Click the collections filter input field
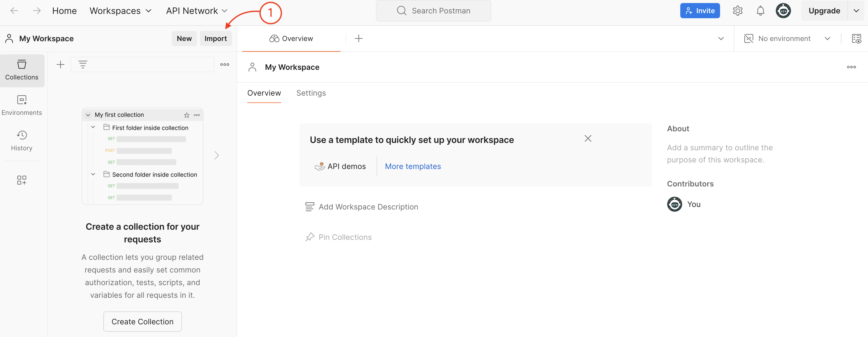Image resolution: width=868 pixels, height=337 pixels. [143, 65]
